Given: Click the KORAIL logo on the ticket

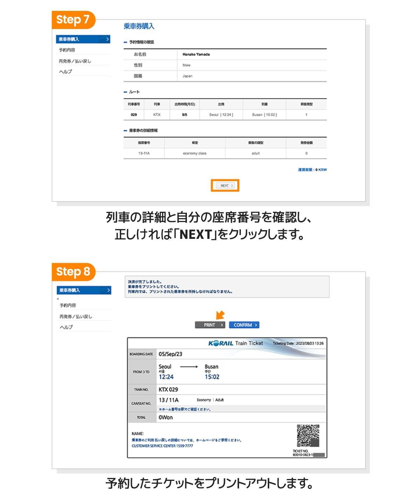Looking at the screenshot, I should point(220,344).
